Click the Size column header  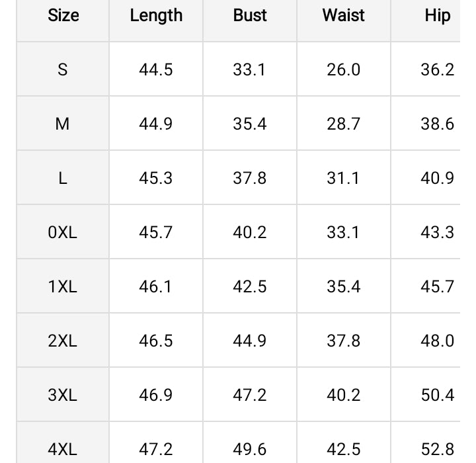[x=63, y=16]
